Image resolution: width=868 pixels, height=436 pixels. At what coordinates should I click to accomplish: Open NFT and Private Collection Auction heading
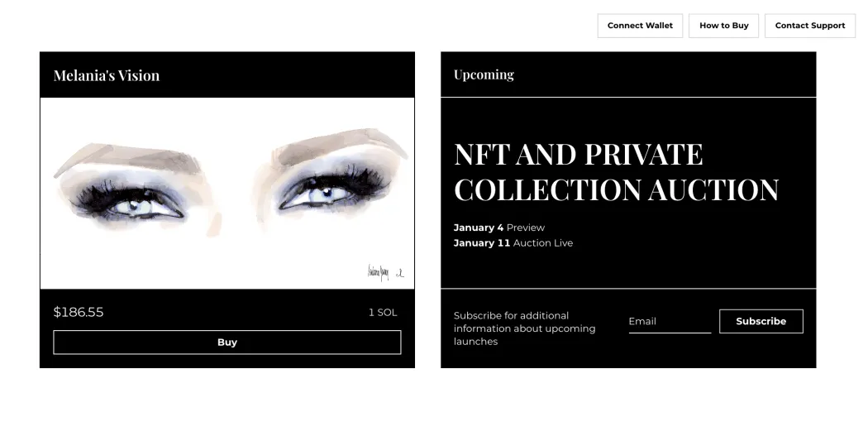point(616,172)
